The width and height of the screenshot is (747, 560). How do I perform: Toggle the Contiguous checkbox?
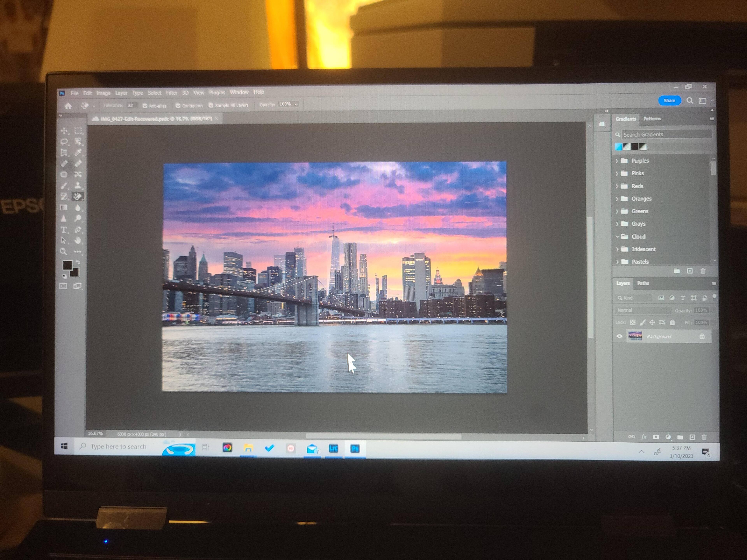[178, 106]
